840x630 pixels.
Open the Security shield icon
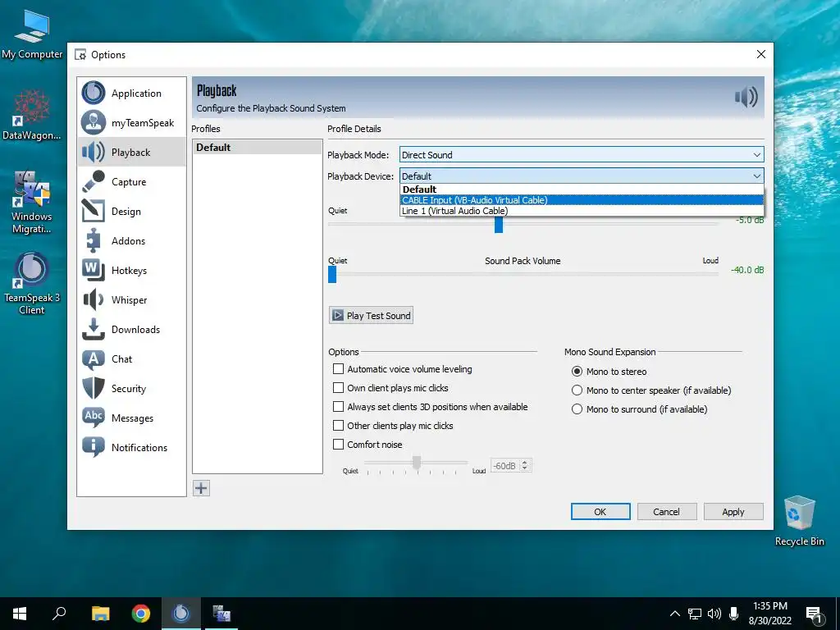point(94,388)
